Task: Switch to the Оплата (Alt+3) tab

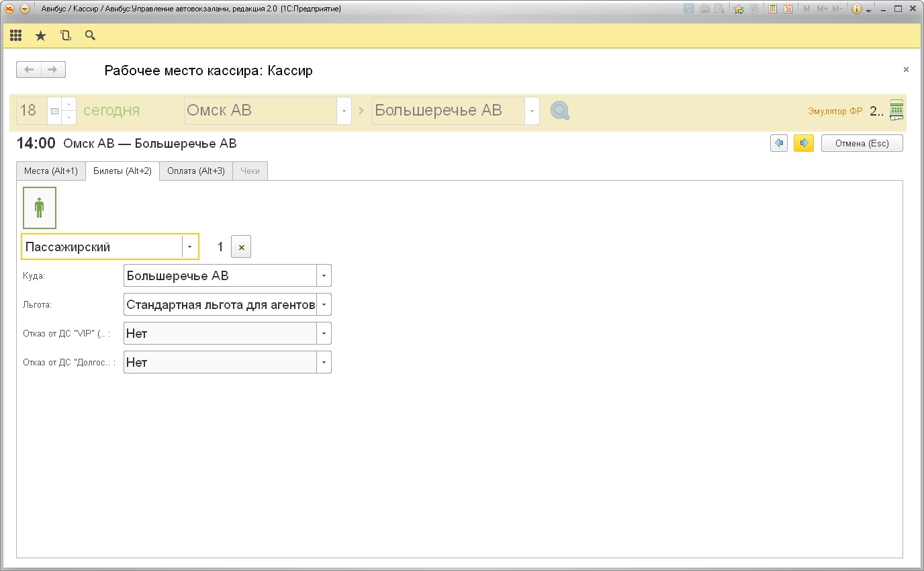Action: 196,171
